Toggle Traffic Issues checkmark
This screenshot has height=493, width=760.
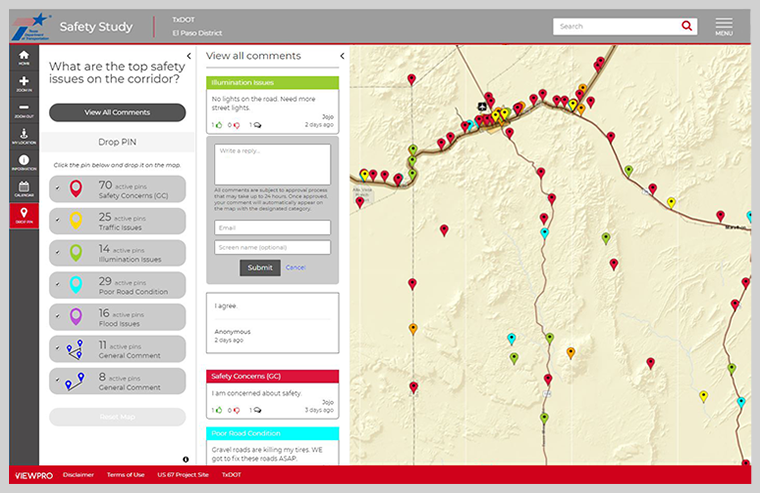point(58,220)
